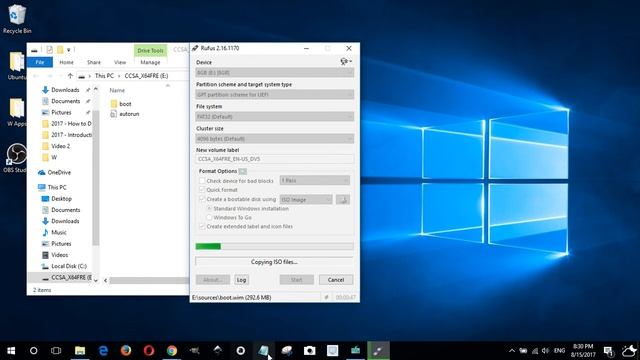The width and height of the screenshot is (640, 360).
Task: Open the Manage ribbon tab
Action: 150,62
